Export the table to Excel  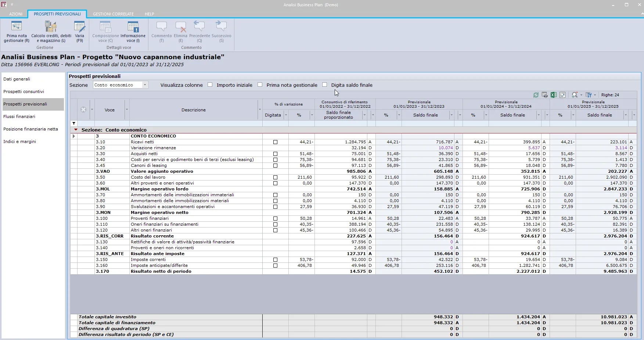tap(554, 95)
